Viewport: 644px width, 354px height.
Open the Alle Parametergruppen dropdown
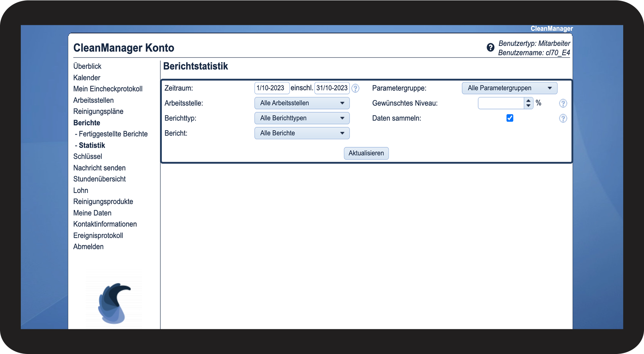[509, 88]
